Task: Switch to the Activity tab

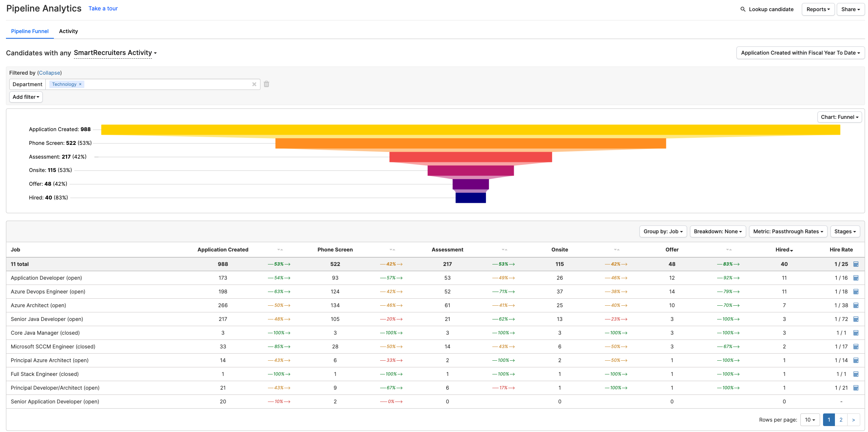Action: click(x=68, y=31)
